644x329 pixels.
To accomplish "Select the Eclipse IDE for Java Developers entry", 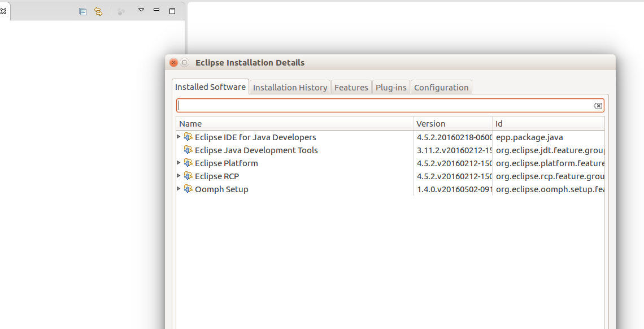I will [x=255, y=137].
